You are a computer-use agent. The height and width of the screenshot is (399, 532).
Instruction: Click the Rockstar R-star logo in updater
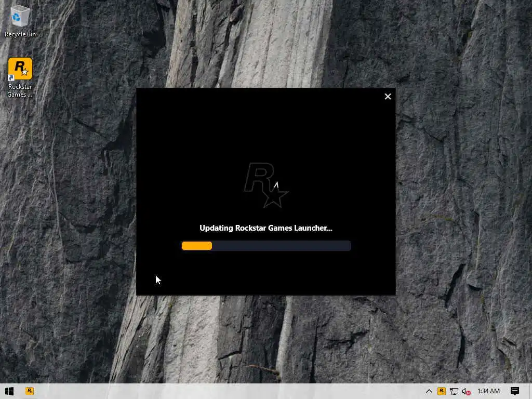(266, 185)
